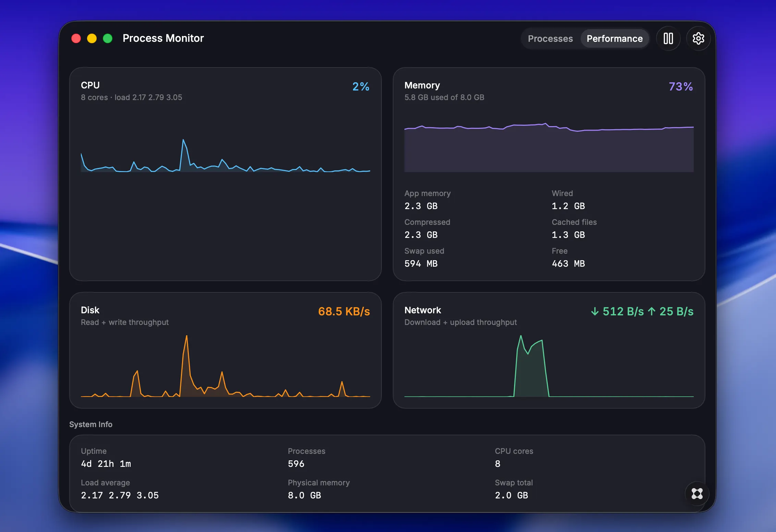
Task: Click the Process Monitor window title
Action: coord(163,38)
